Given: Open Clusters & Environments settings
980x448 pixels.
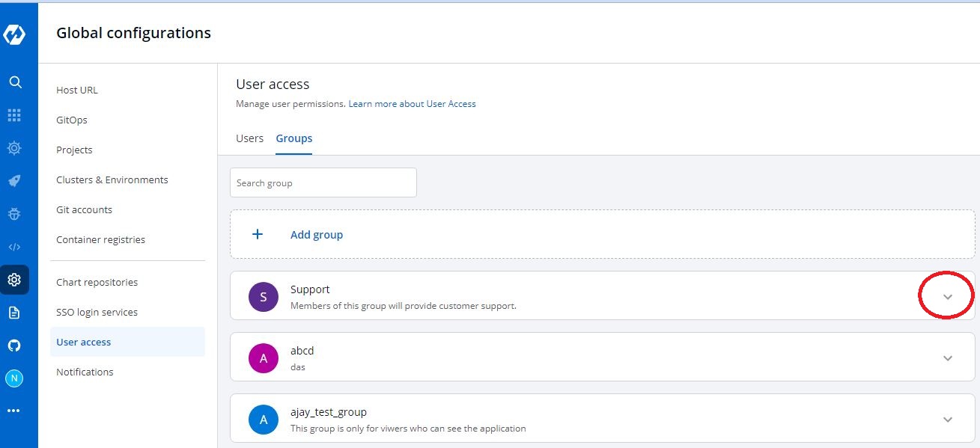Looking at the screenshot, I should click(x=112, y=179).
